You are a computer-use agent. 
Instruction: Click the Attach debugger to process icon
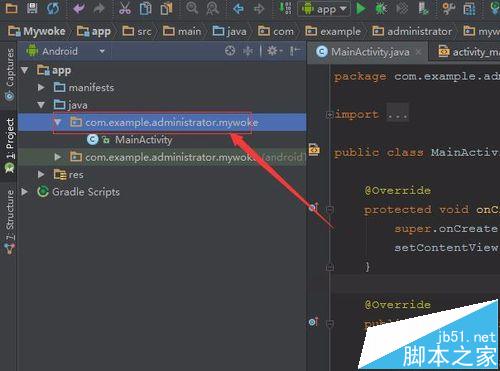[x=423, y=9]
